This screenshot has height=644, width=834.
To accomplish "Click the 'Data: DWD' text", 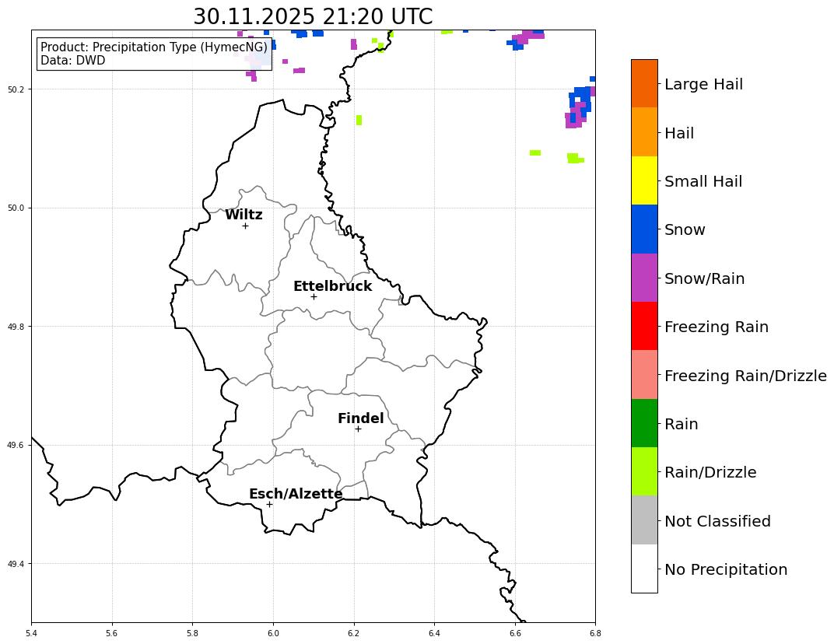I will pyautogui.click(x=73, y=60).
